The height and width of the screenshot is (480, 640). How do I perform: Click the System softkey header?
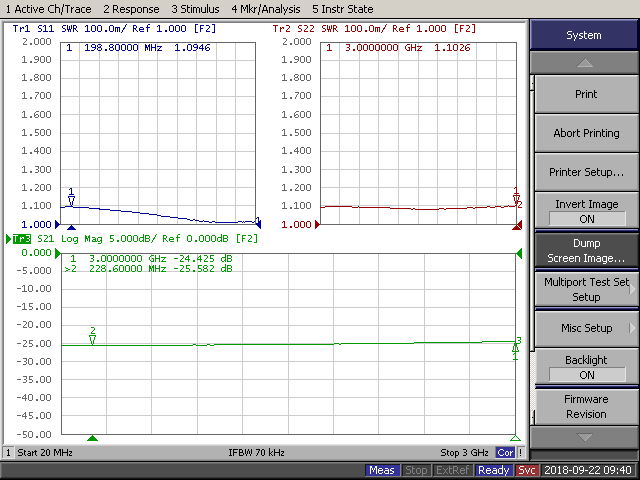point(584,35)
